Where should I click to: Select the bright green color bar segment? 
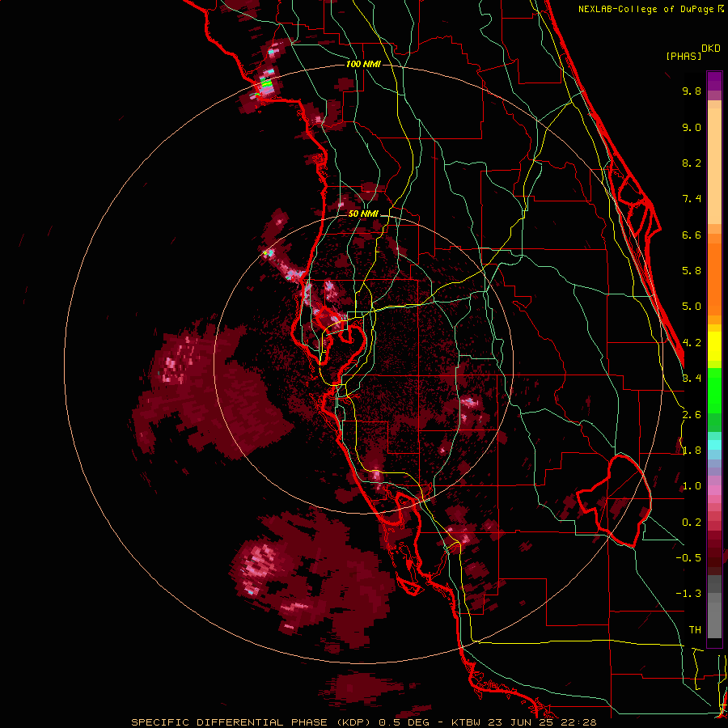point(714,391)
